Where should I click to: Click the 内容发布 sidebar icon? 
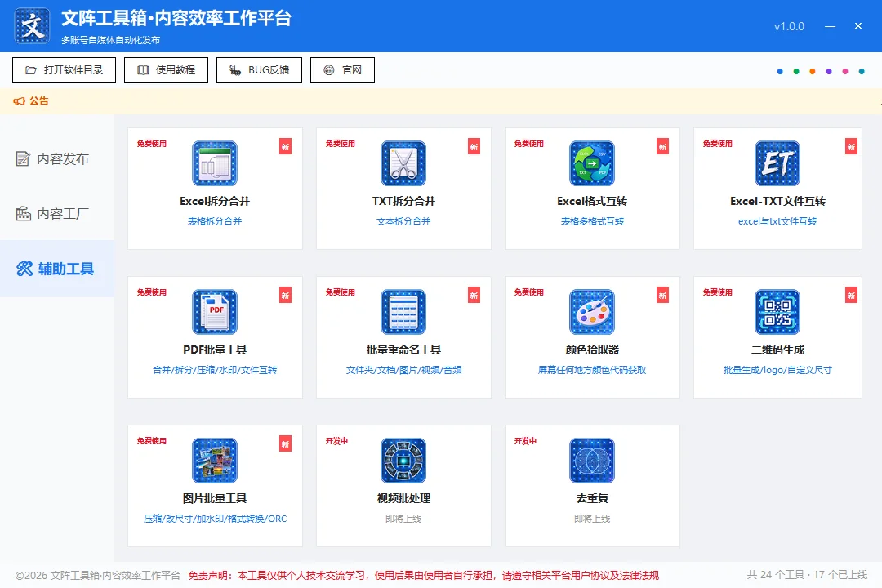(23, 158)
